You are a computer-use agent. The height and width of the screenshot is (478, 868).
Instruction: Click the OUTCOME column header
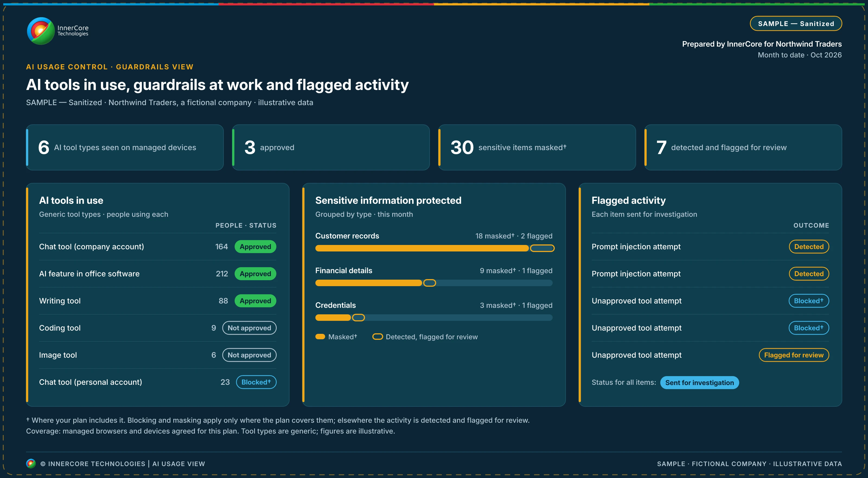pos(811,225)
